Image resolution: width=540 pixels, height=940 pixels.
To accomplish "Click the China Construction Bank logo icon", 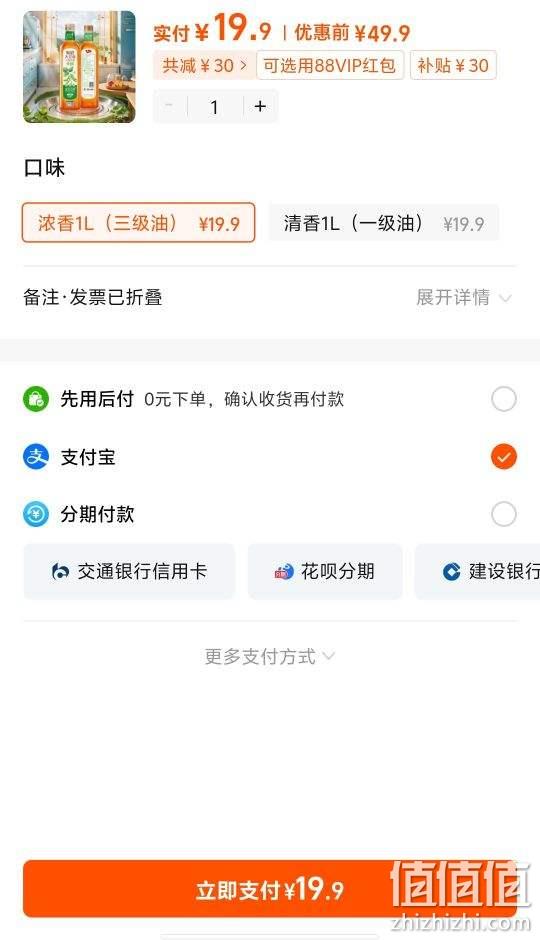I will 451,572.
